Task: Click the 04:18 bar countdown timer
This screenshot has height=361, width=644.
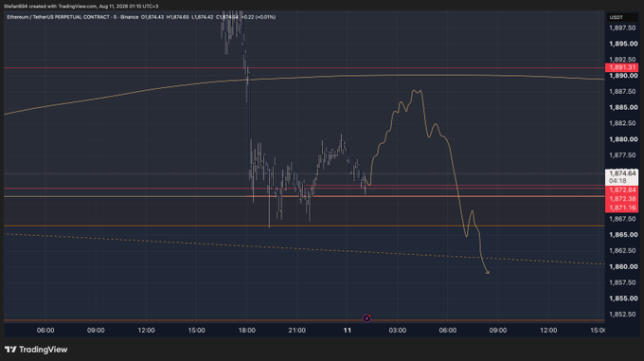Action: 617,181
